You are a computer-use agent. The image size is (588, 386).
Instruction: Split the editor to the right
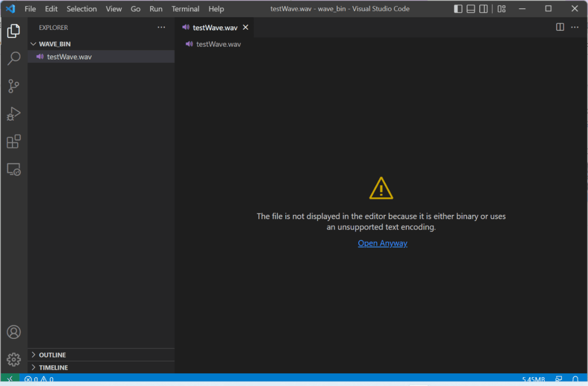[560, 27]
